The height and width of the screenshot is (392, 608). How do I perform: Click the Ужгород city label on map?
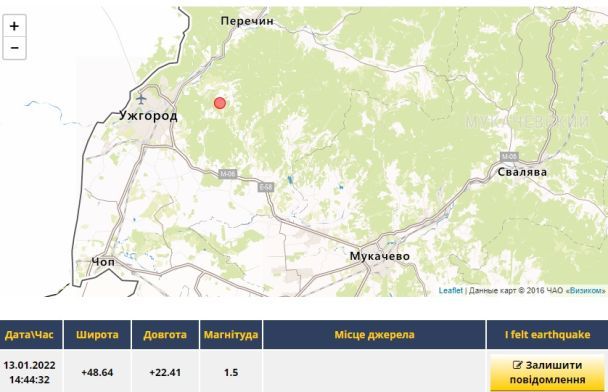point(148,116)
